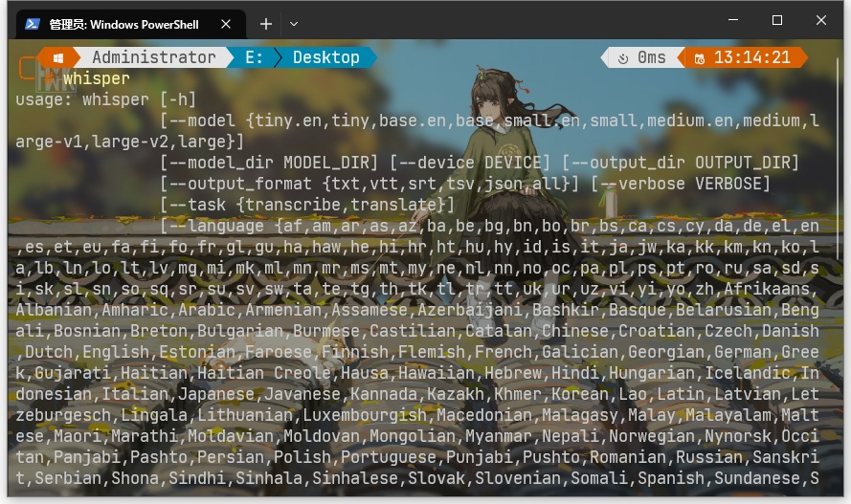This screenshot has height=504, width=851.
Task: Close the Windows Terminal window
Action: pyautogui.click(x=821, y=20)
